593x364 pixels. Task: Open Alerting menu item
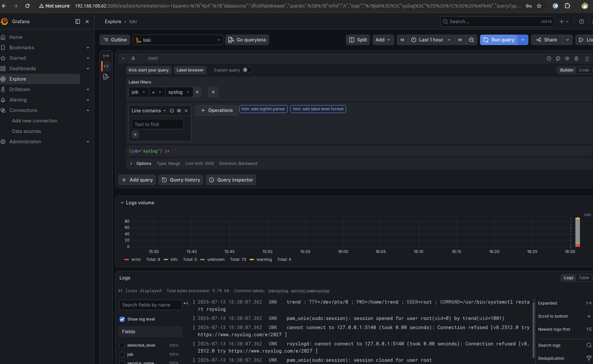coord(18,100)
